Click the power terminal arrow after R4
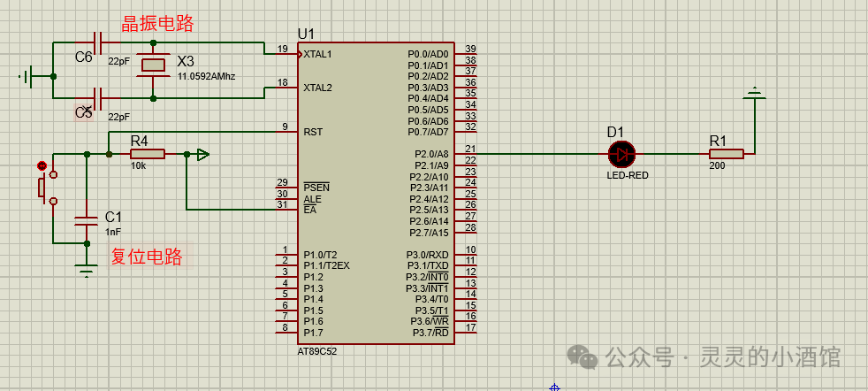868x391 pixels. coord(203,155)
